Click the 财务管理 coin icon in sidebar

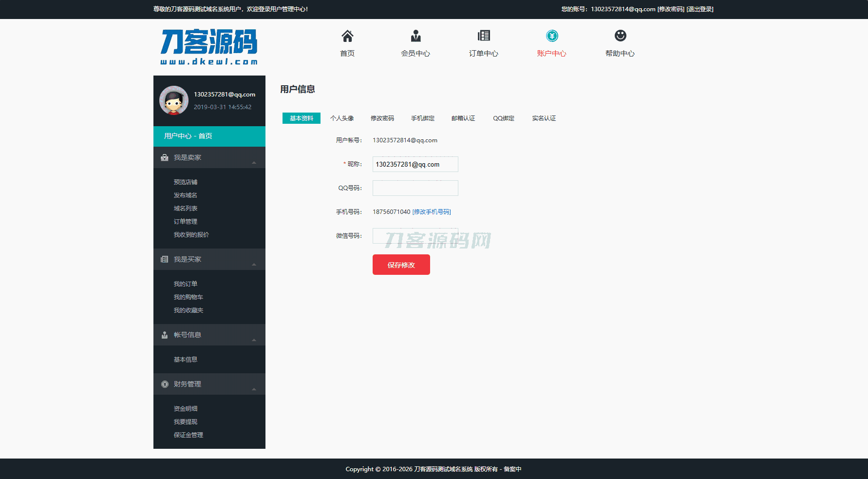coord(165,384)
